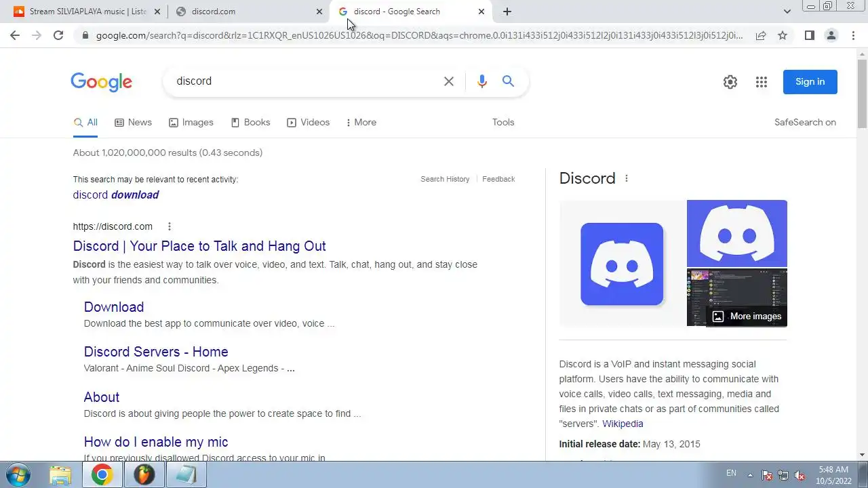
Task: Open SafeSearch on settings
Action: 805,123
